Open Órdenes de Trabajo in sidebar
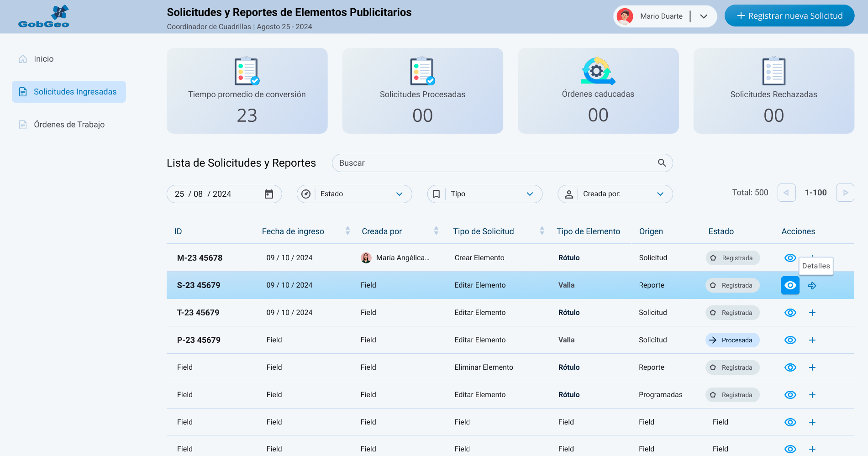This screenshot has width=868, height=456. [69, 125]
